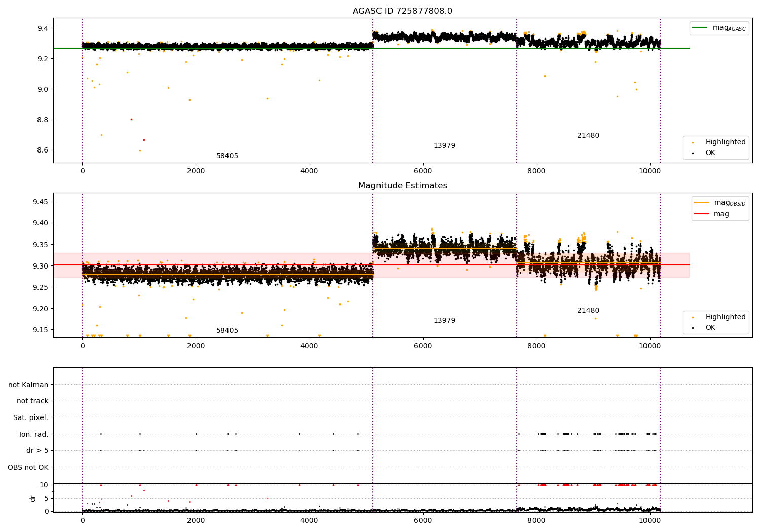Click the 9.4 tick on top plot's y-axis
The image size is (760, 532).
(x=43, y=28)
